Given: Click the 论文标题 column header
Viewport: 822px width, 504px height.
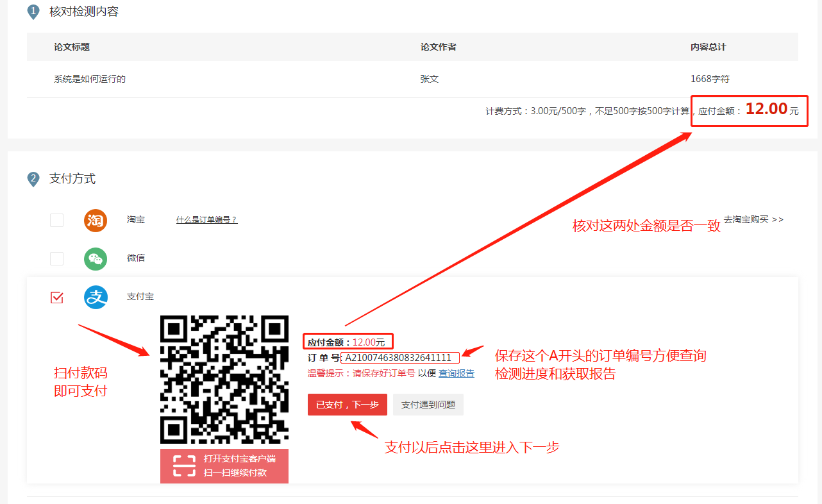Looking at the screenshot, I should (x=72, y=47).
